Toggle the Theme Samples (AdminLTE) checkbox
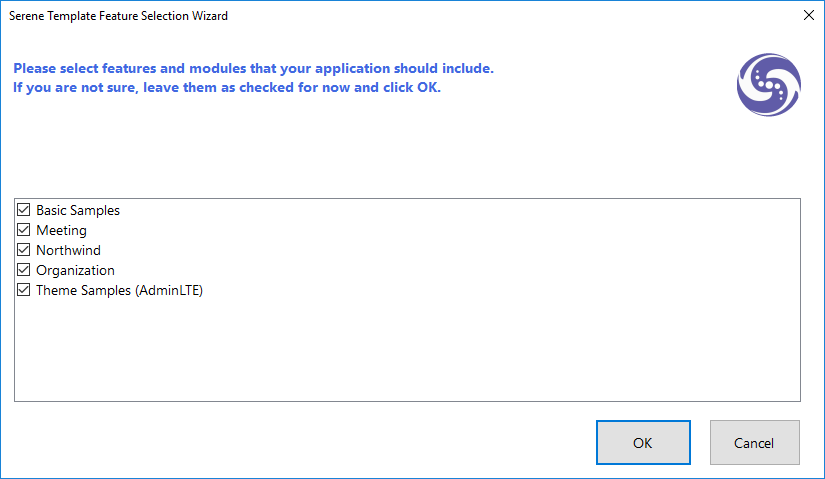Screen dimensions: 825x479 [24, 291]
